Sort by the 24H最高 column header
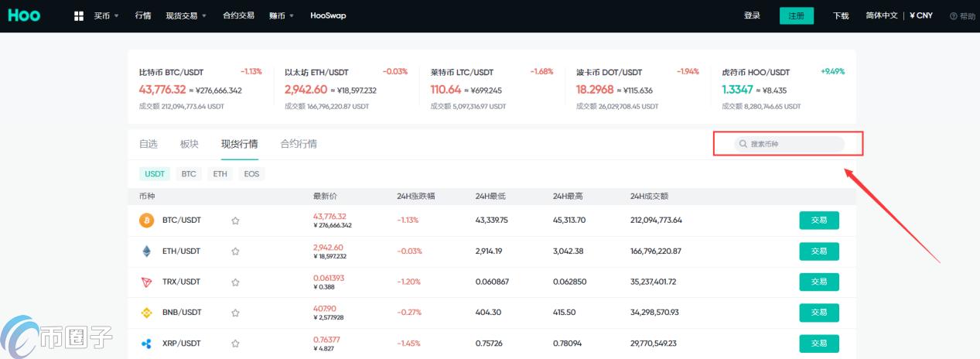 (569, 197)
